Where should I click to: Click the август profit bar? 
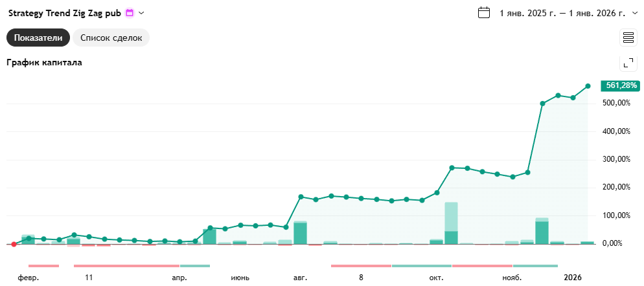tap(300, 233)
